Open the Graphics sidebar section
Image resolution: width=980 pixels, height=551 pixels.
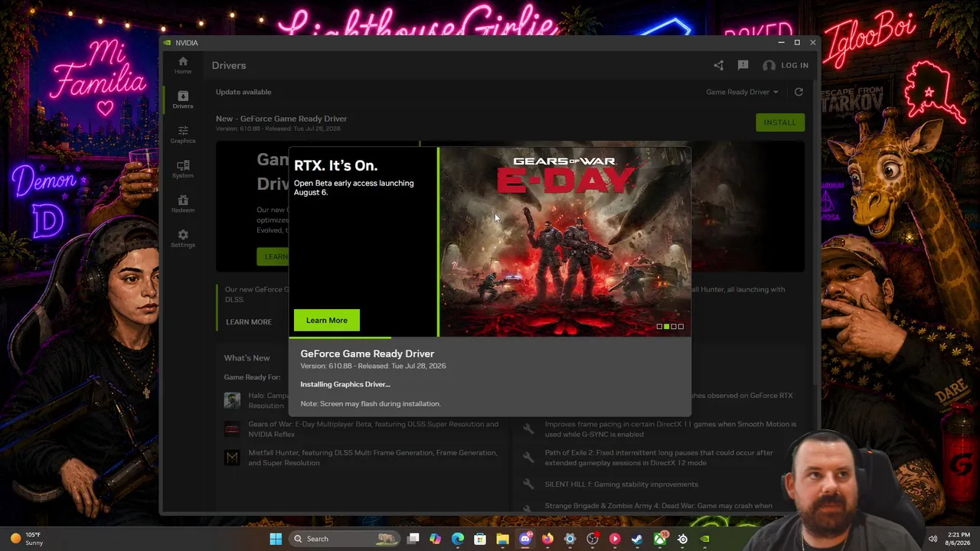click(182, 135)
